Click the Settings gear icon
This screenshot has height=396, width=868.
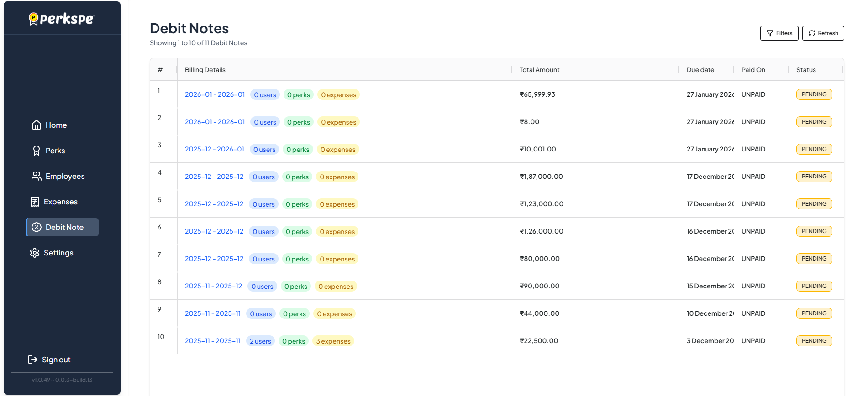tap(35, 253)
